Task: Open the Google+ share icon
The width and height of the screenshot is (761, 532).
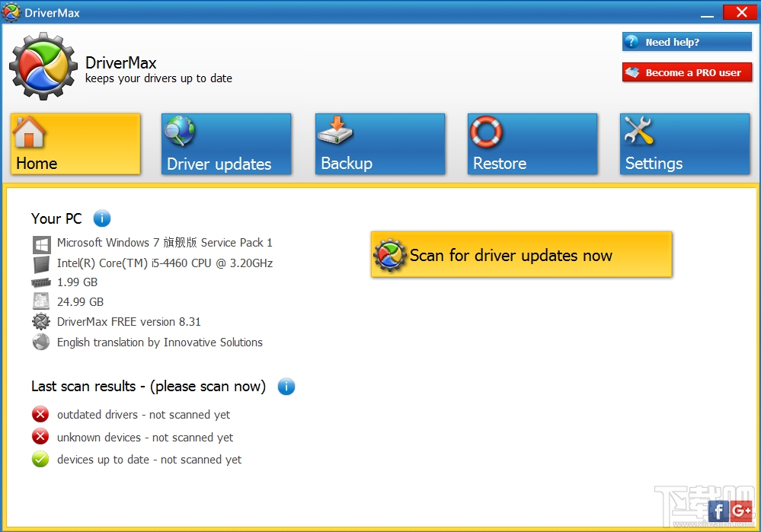Action: coord(741,511)
